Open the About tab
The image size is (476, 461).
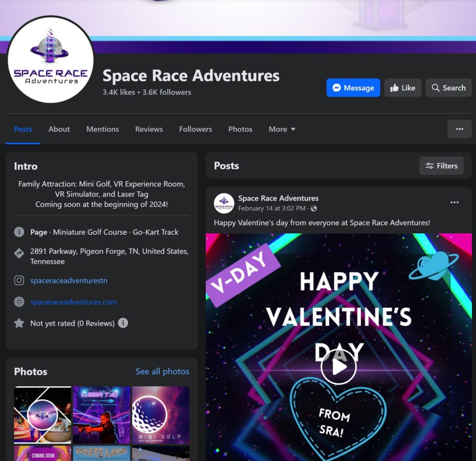point(59,129)
